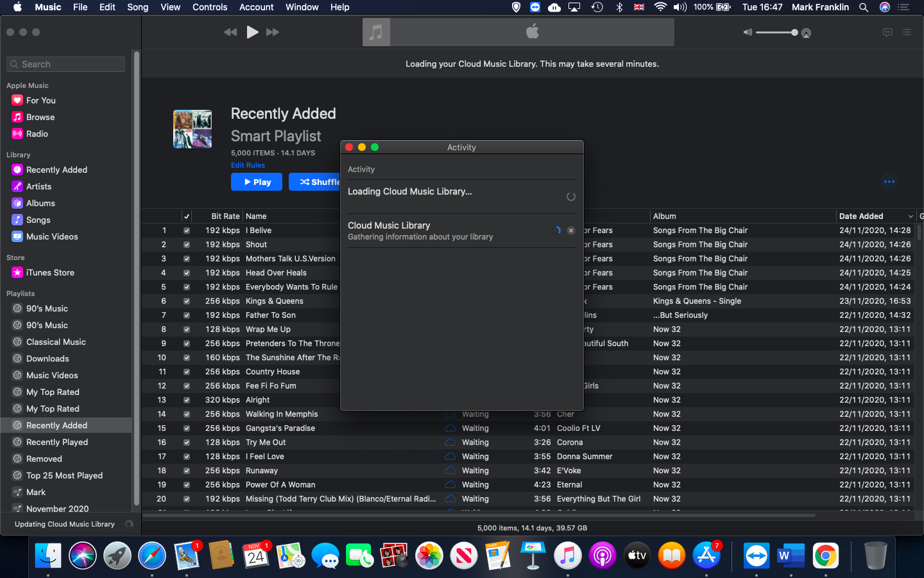Cancel the Cloud Music Library activity
The height and width of the screenshot is (578, 924).
[571, 231]
